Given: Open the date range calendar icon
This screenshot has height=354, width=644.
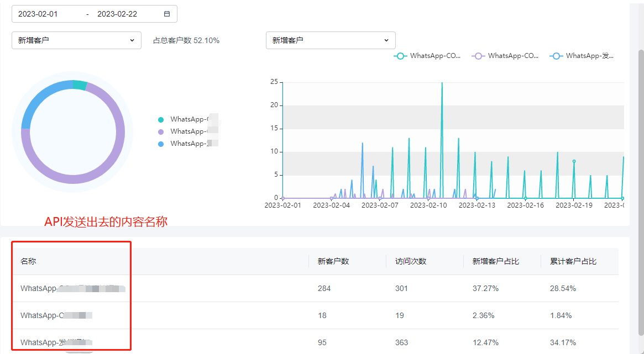Looking at the screenshot, I should click(167, 14).
